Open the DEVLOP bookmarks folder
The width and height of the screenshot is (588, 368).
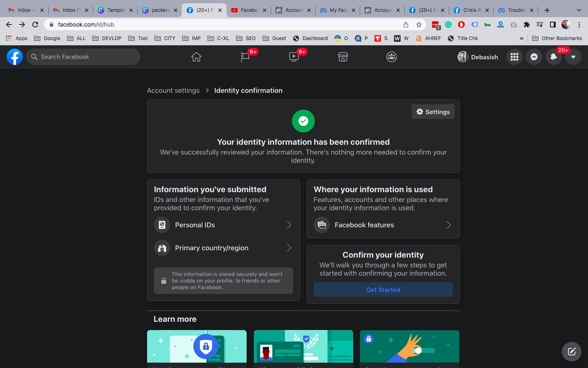coord(106,38)
